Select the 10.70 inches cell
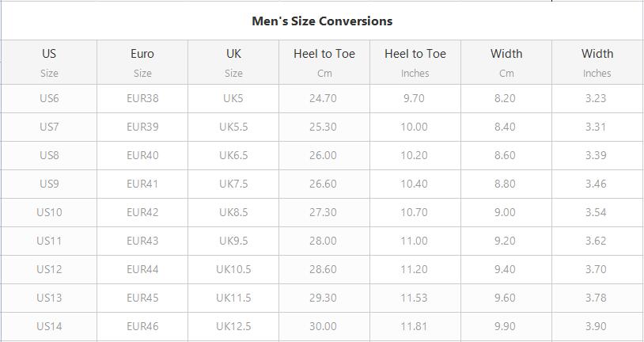644x342 pixels. coord(414,212)
